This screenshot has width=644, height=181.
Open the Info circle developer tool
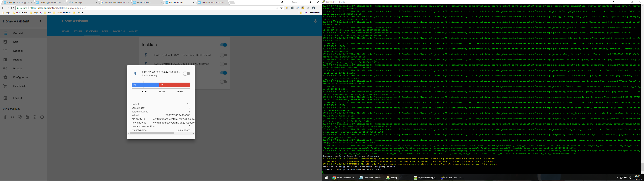(x=42, y=117)
